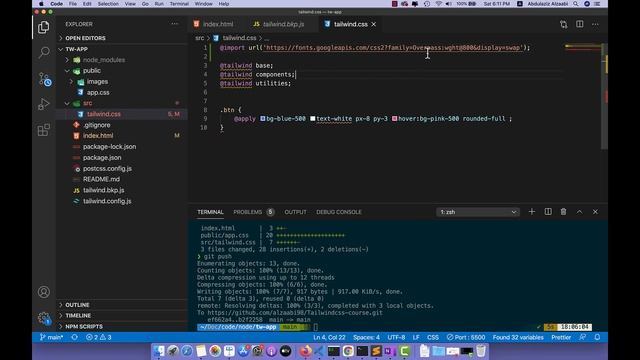Open the Accounts menu icon
The width and height of the screenshot is (640, 360).
pyautogui.click(x=44, y=292)
